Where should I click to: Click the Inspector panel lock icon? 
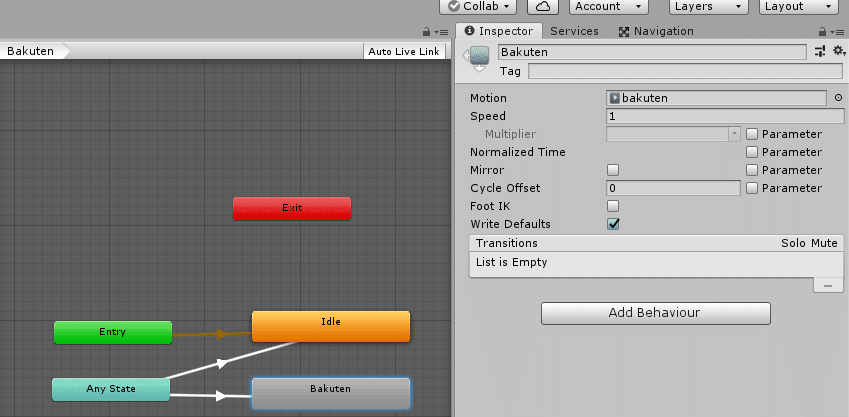(822, 32)
